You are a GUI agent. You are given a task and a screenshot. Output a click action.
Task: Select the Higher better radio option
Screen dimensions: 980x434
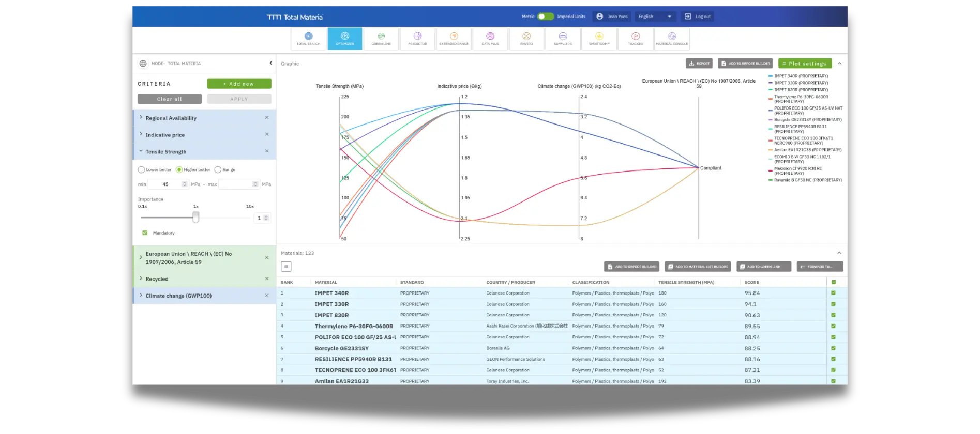coord(179,169)
